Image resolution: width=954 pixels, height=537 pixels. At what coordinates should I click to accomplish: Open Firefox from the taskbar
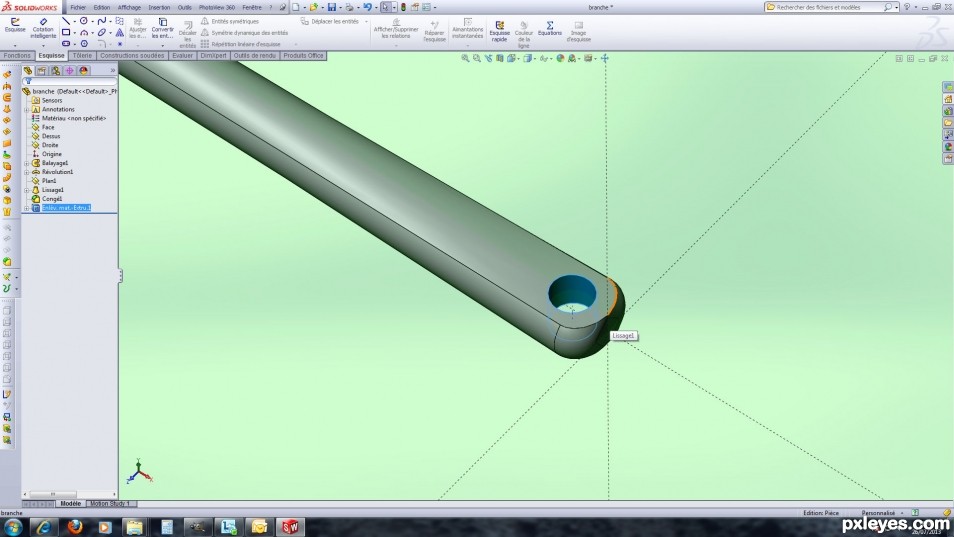pos(75,527)
